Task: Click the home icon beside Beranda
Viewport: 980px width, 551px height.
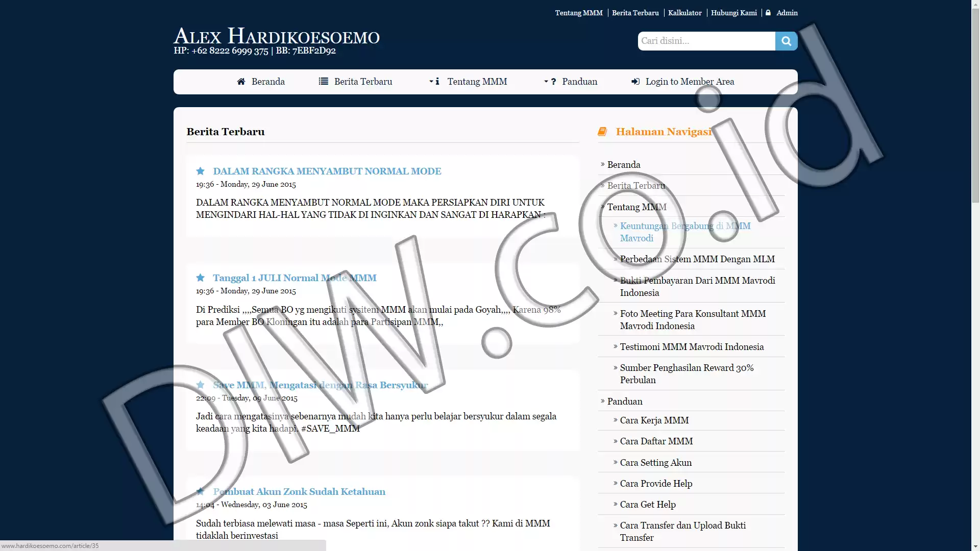Action: (x=241, y=82)
